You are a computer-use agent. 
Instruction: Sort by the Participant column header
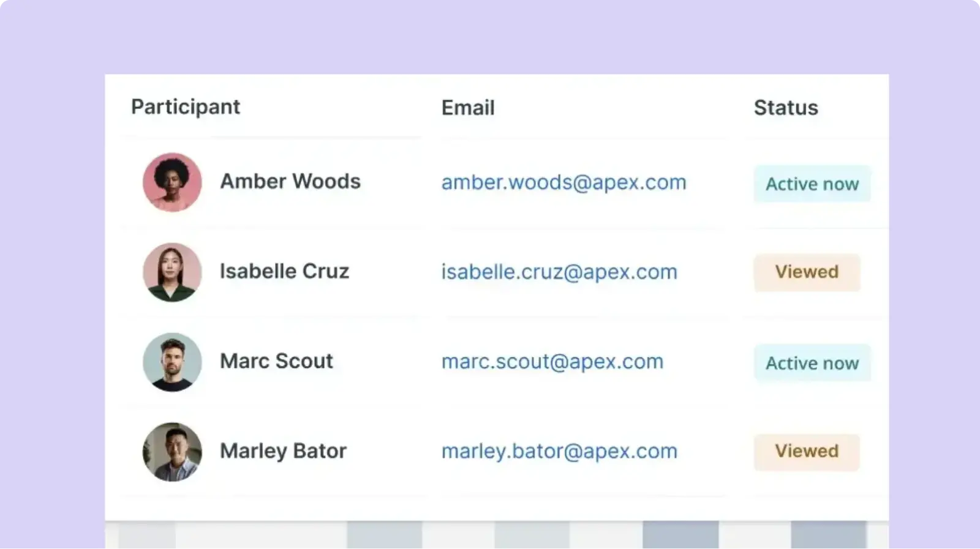point(186,107)
